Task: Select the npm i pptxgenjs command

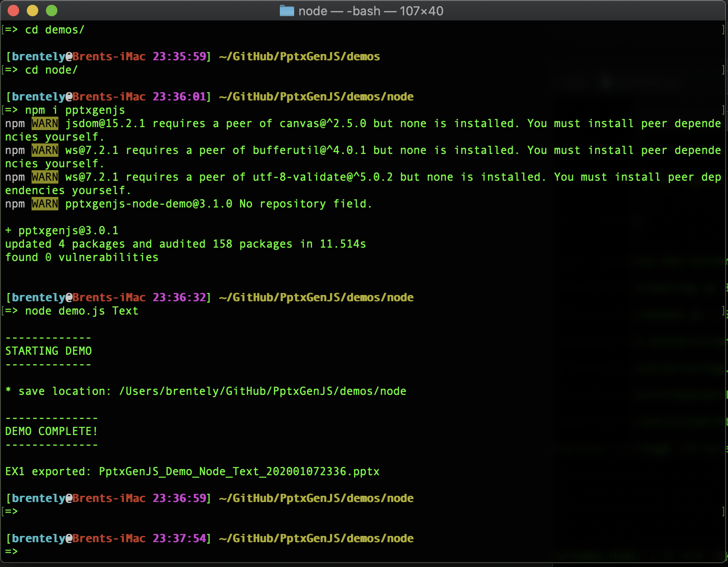Action: click(77, 110)
